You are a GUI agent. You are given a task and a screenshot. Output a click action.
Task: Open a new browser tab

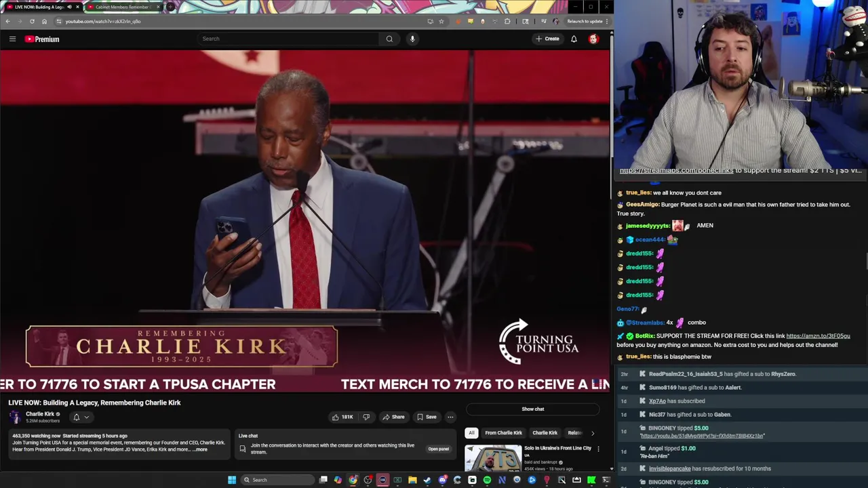(170, 7)
